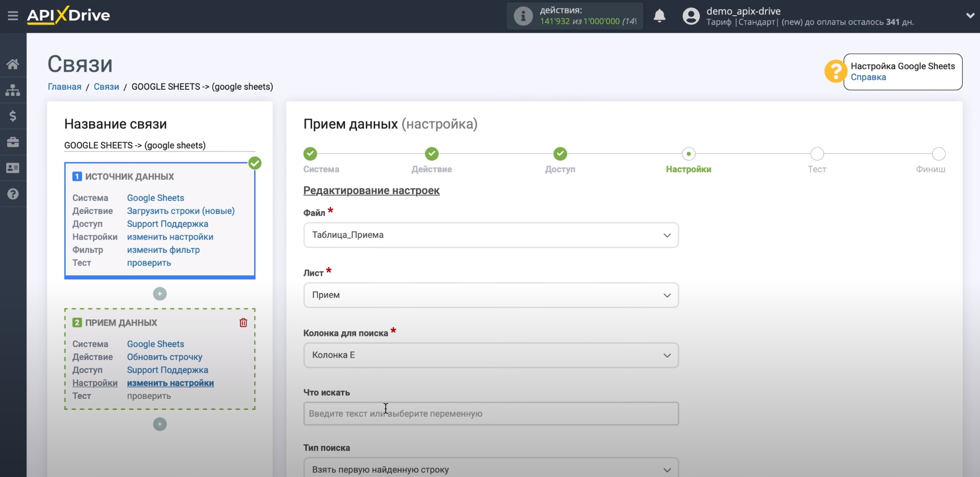The height and width of the screenshot is (477, 980).
Task: Go to the Финиш step
Action: click(938, 154)
